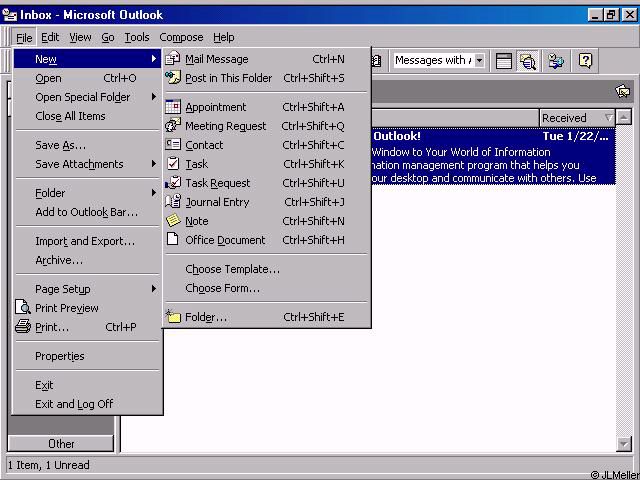Click the Task checkmark icon
The height and width of the screenshot is (480, 640).
point(173,163)
